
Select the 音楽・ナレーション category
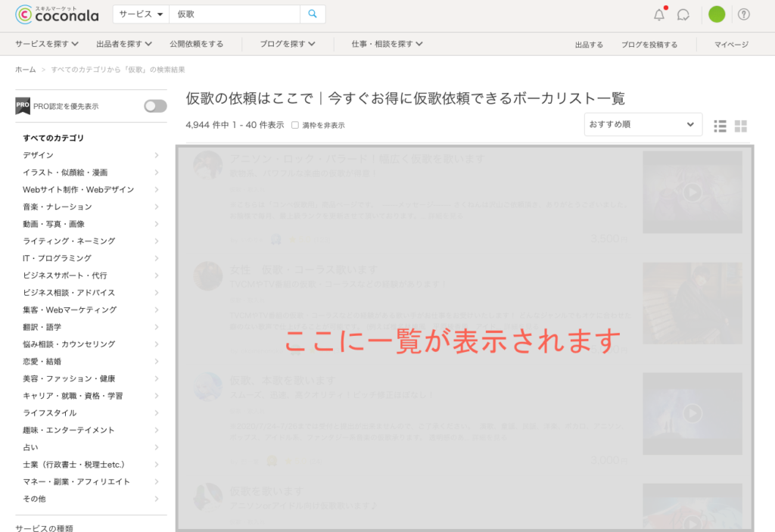[58, 207]
